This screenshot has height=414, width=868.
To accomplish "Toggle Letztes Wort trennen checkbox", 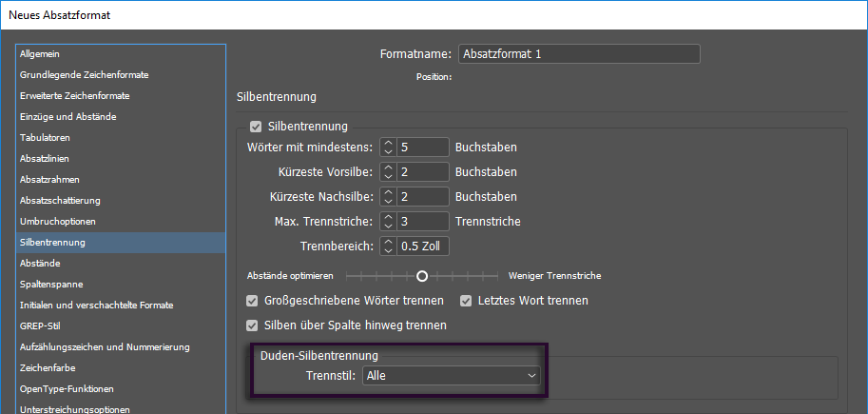I will 467,301.
